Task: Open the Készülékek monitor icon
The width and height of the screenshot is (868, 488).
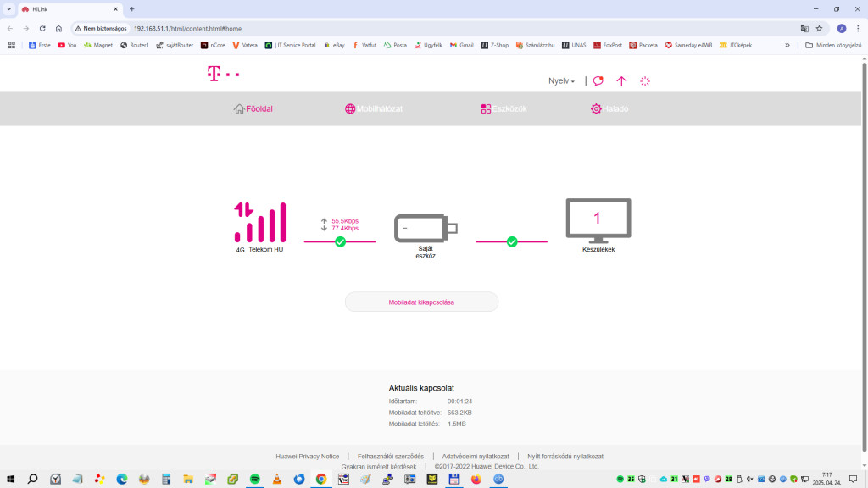Action: click(598, 221)
